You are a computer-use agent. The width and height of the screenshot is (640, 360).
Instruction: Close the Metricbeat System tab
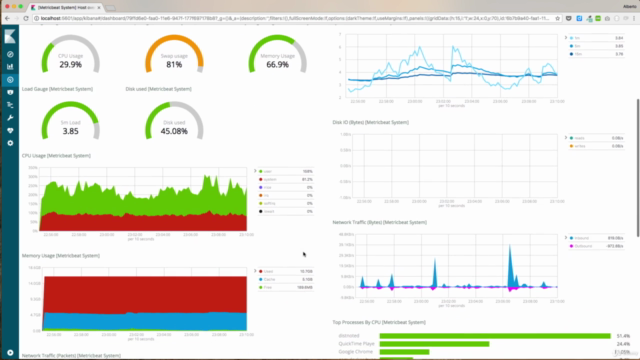pyautogui.click(x=99, y=7)
